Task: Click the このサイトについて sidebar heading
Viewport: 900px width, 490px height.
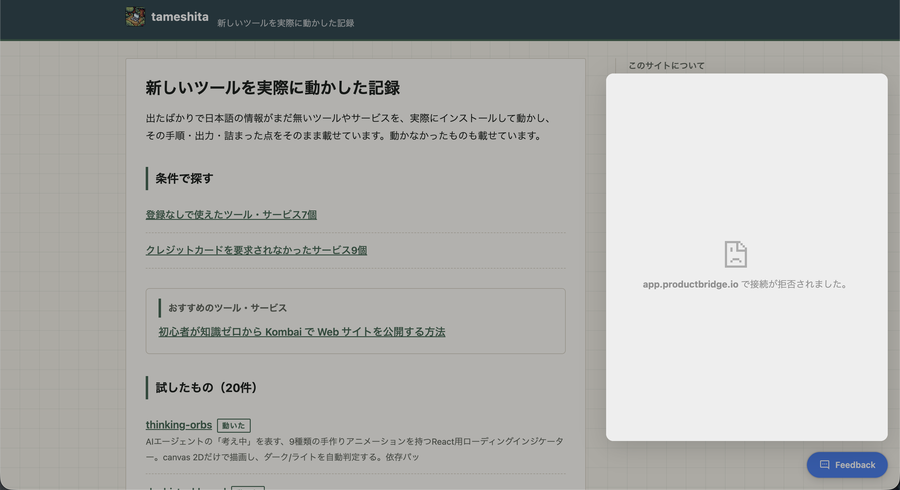Action: point(666,65)
